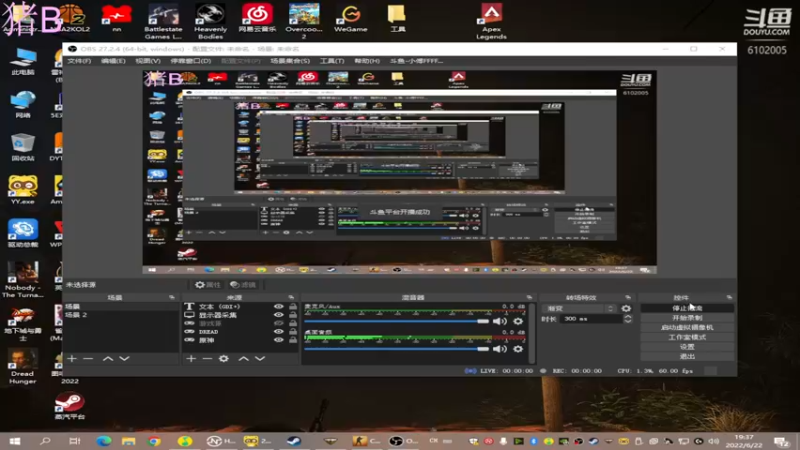Open the 工具 folder on the desktop

click(x=397, y=18)
